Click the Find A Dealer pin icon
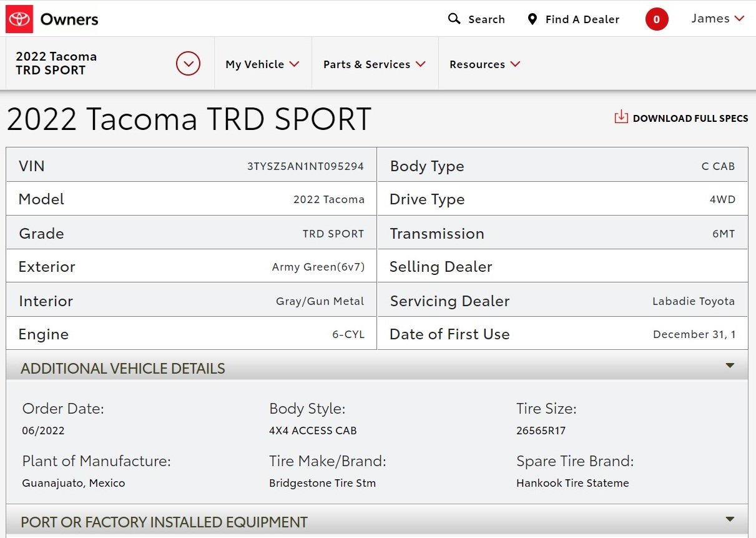Image resolution: width=756 pixels, height=538 pixels. (532, 19)
